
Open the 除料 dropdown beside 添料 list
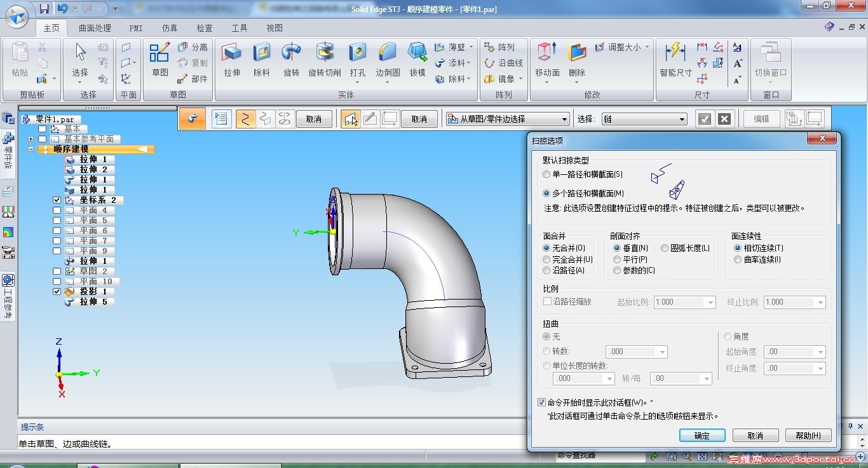pyautogui.click(x=468, y=79)
